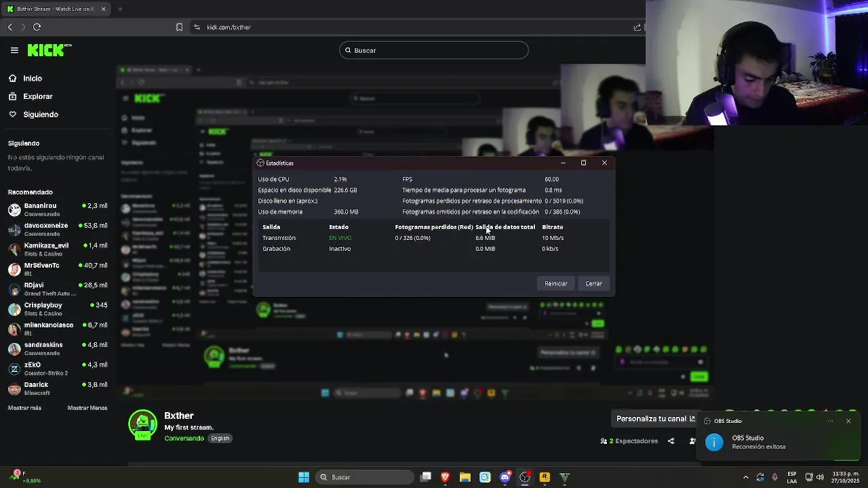Viewport: 868px width, 488px height.
Task: Click Bxther's LIVE channel avatar
Action: [x=142, y=425]
